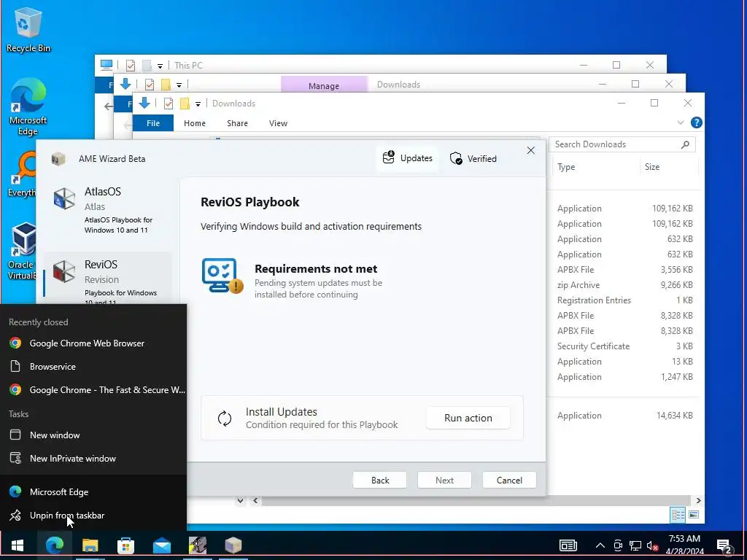Open the Browservice recently closed item
This screenshot has width=747, height=560.
[x=93, y=366]
